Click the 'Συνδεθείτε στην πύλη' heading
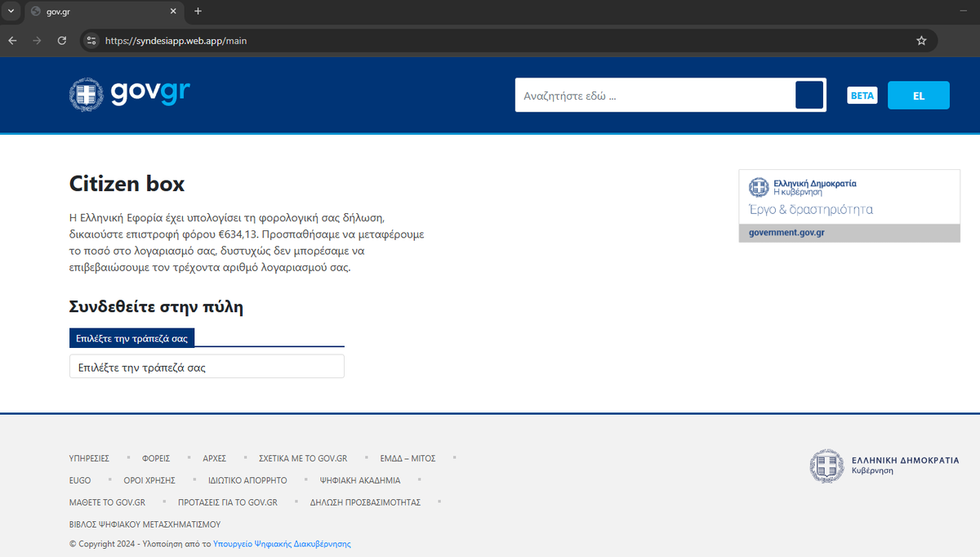 tap(156, 307)
